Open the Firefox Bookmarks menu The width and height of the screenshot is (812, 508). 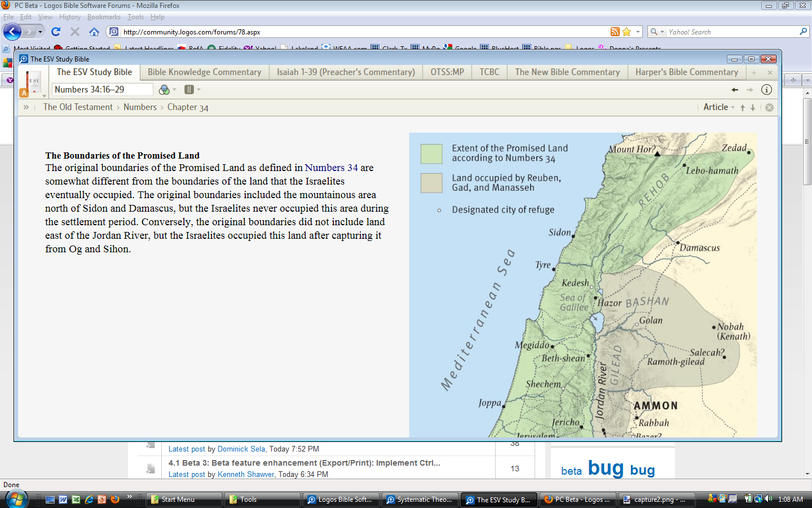[104, 17]
